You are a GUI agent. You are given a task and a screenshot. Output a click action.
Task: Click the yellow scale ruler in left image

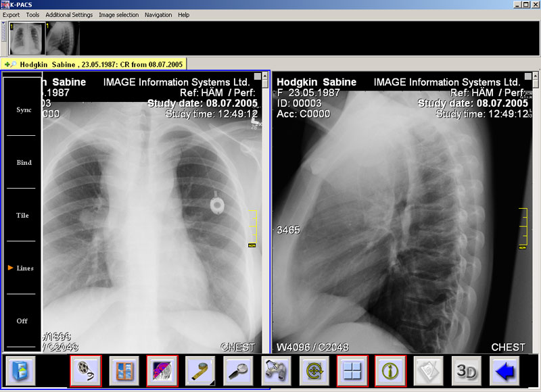coord(252,228)
